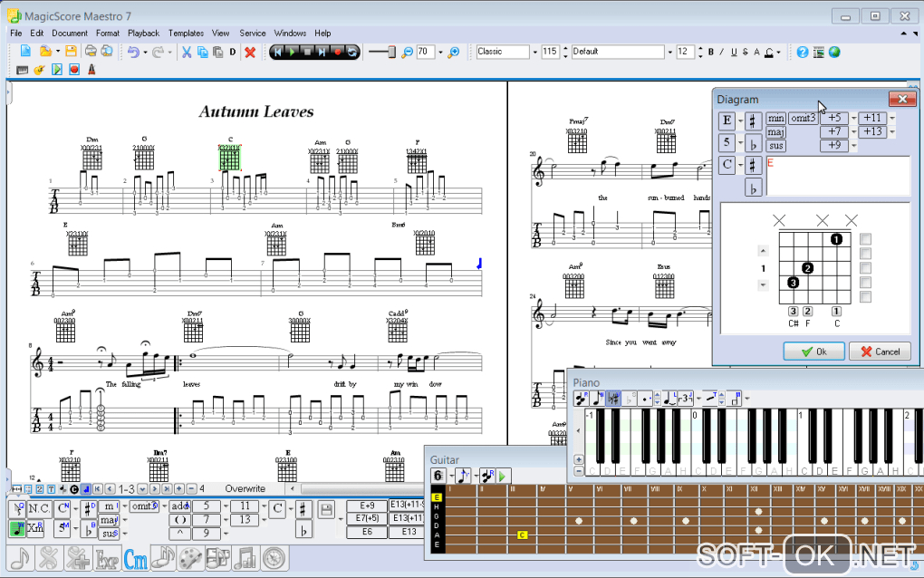This screenshot has width=924, height=578.
Task: Click the metronome icon
Action: (x=91, y=70)
